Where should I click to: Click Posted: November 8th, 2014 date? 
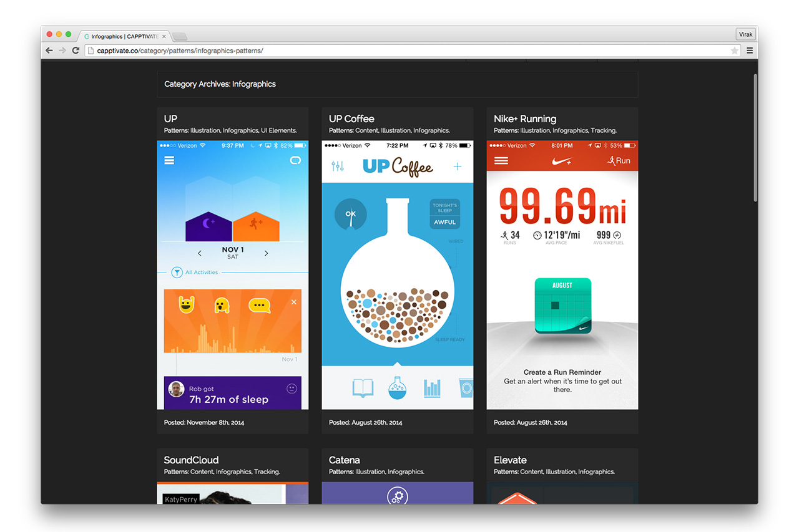tap(204, 422)
